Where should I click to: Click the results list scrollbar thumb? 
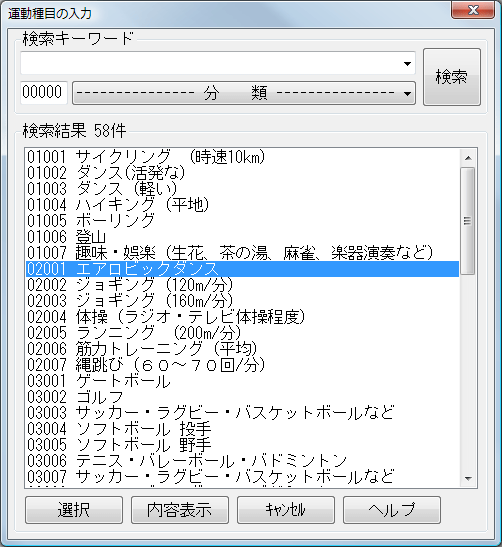(467, 221)
